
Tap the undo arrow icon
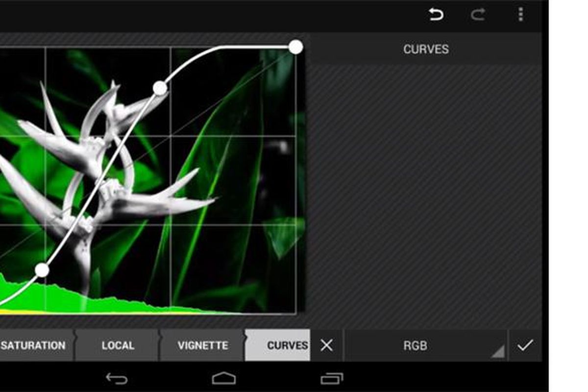coord(436,15)
